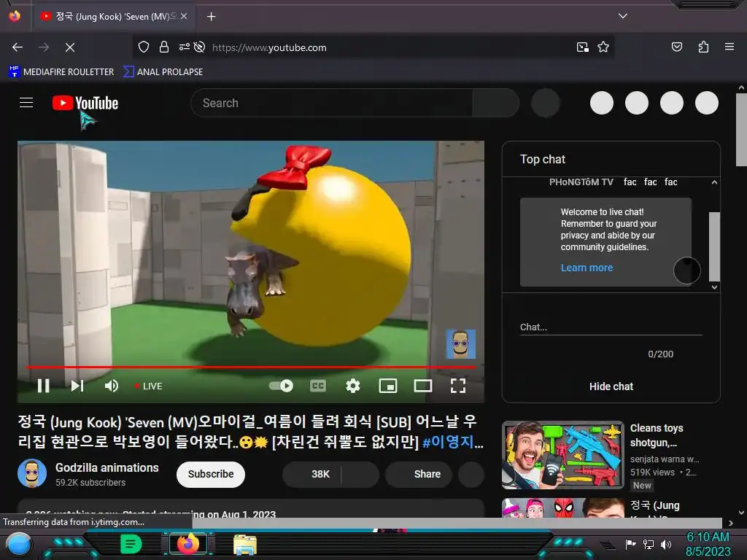
Task: Open the tracking protection shield icon
Action: coord(144,47)
